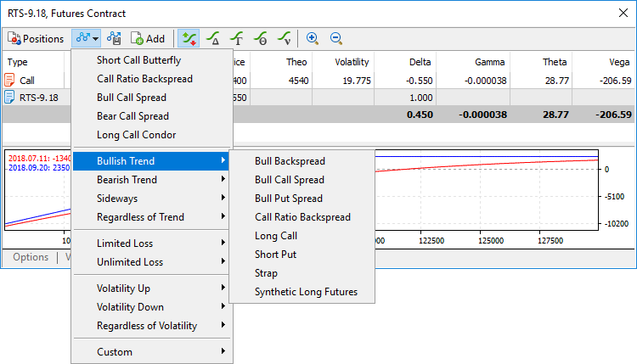Image resolution: width=637 pixels, height=364 pixels.
Task: Click the volatility value 19.775
Action: click(357, 81)
